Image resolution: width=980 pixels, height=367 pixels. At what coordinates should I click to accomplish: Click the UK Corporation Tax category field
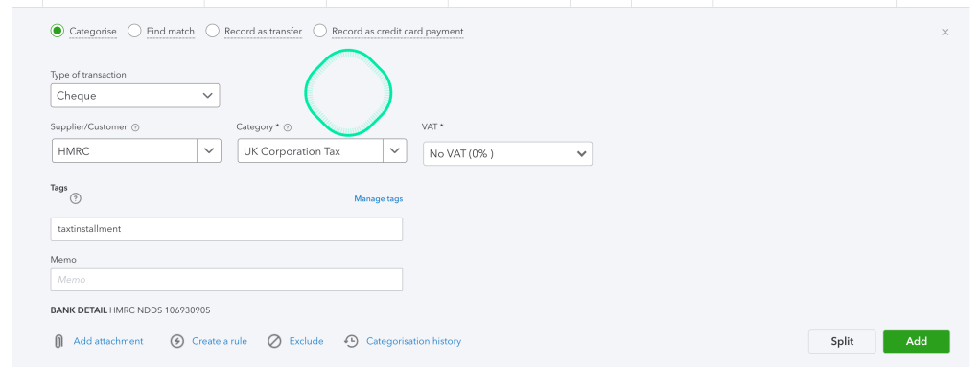(x=310, y=151)
